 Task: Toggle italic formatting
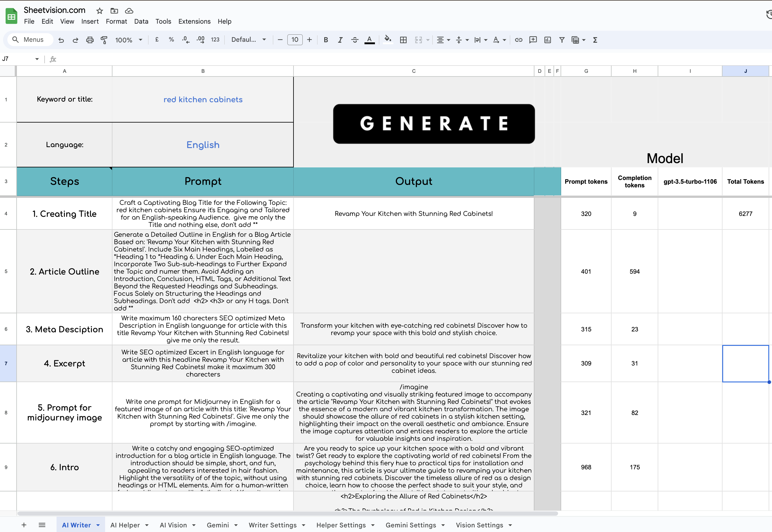point(340,40)
